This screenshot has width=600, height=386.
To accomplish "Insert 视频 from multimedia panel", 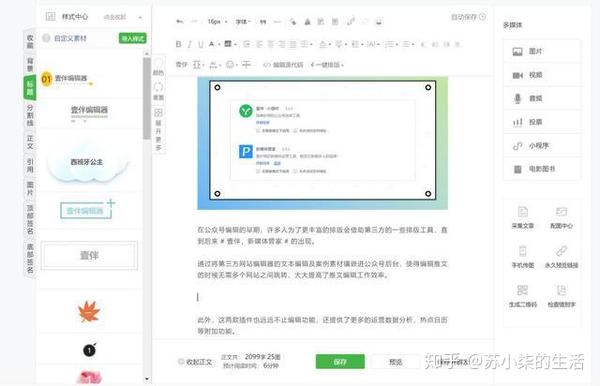I will 542,75.
